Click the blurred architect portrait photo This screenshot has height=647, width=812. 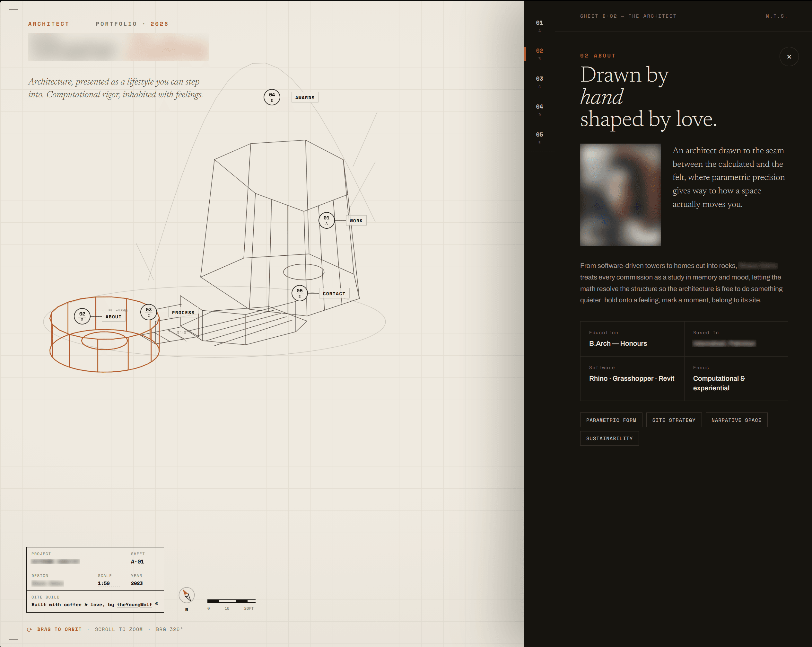pyautogui.click(x=620, y=194)
